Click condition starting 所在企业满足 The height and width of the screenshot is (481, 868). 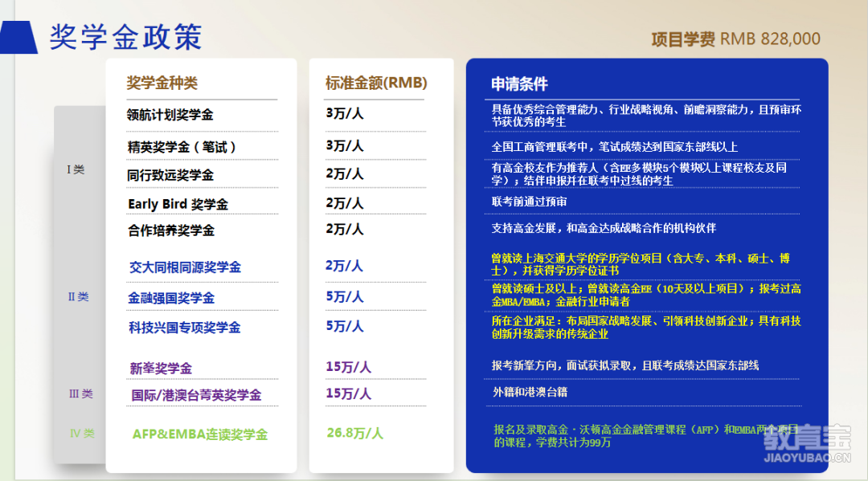(646, 328)
